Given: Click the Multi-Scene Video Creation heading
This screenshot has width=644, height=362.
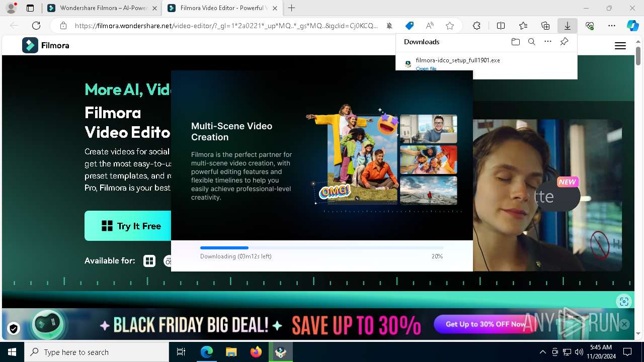Looking at the screenshot, I should pos(231,131).
